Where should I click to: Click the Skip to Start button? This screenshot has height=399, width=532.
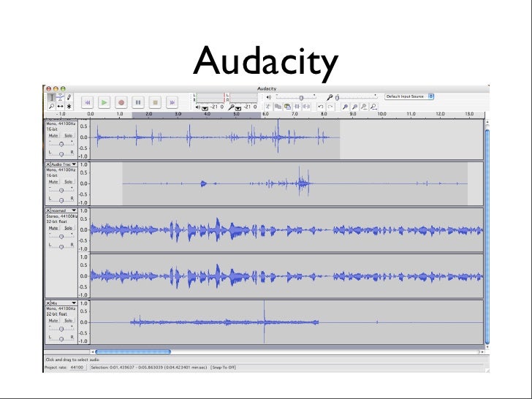coord(87,102)
